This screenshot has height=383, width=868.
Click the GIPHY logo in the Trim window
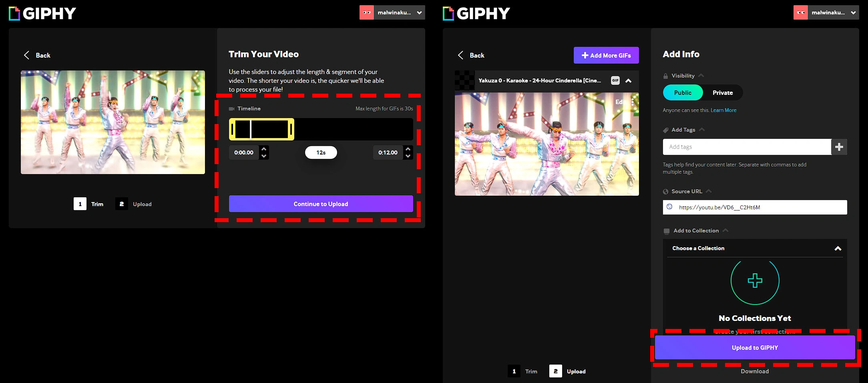42,13
